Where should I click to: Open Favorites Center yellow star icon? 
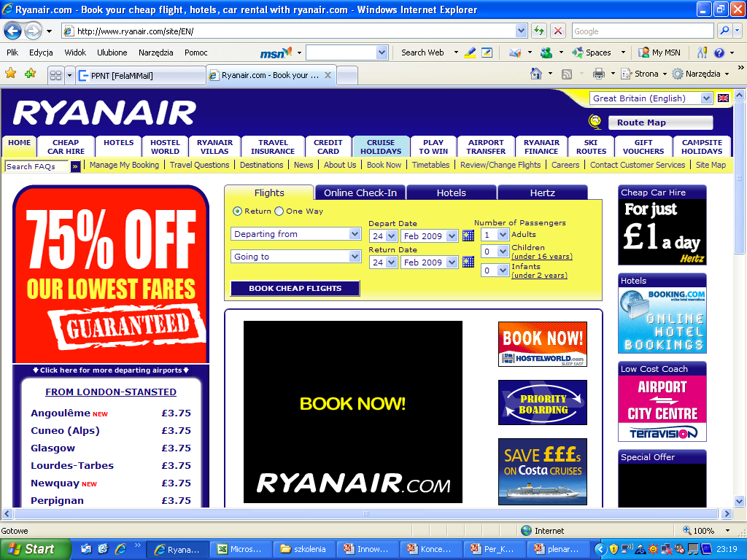tap(10, 74)
